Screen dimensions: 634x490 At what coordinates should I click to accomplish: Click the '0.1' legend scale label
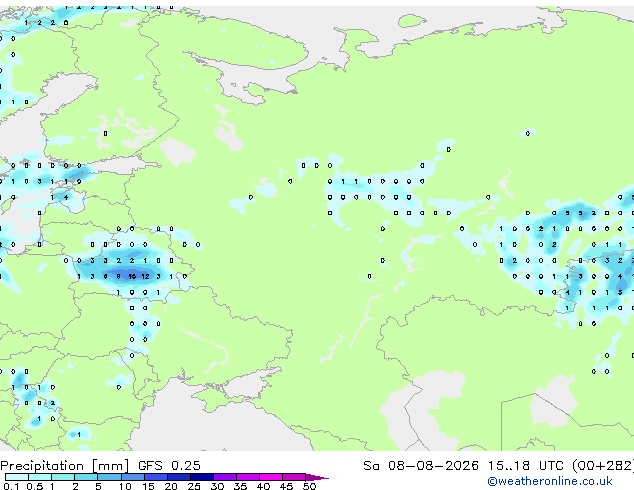coord(11,486)
